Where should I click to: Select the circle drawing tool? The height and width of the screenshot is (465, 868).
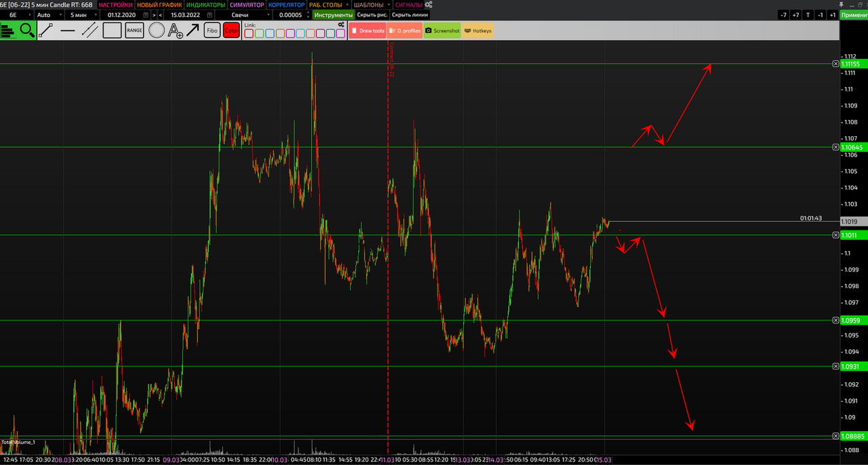tap(157, 30)
